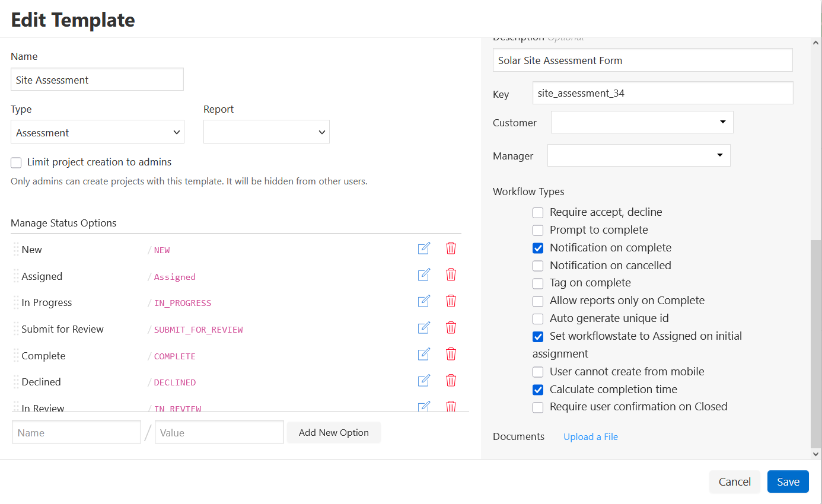822x504 pixels.
Task: Enable Tag on complete
Action: tap(538, 283)
